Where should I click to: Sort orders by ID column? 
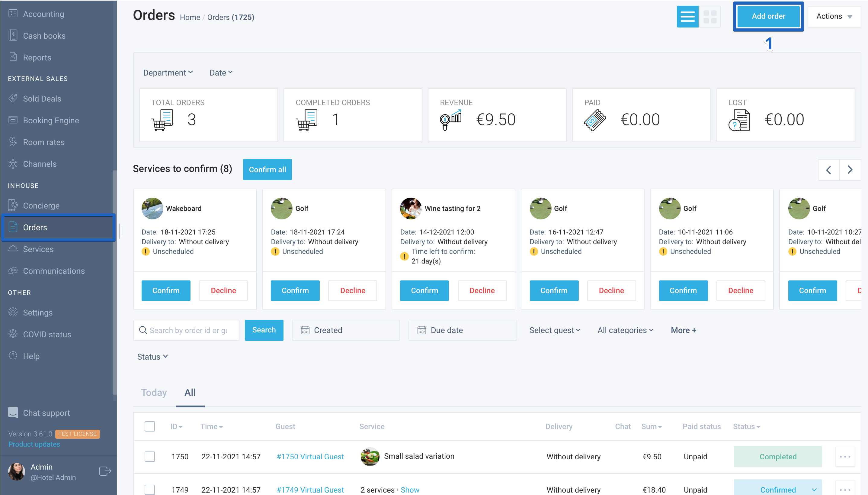[x=176, y=426]
